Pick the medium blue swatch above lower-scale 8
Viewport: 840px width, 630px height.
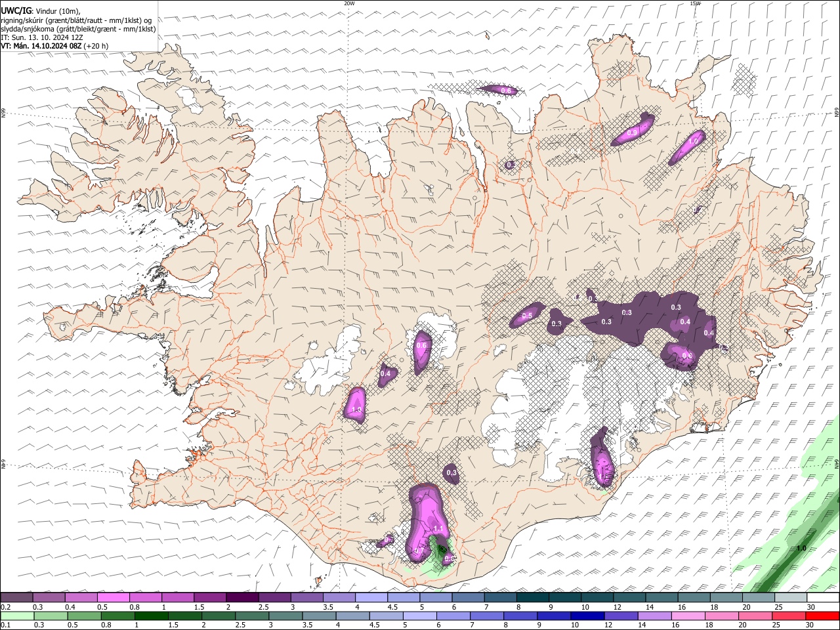click(x=520, y=616)
